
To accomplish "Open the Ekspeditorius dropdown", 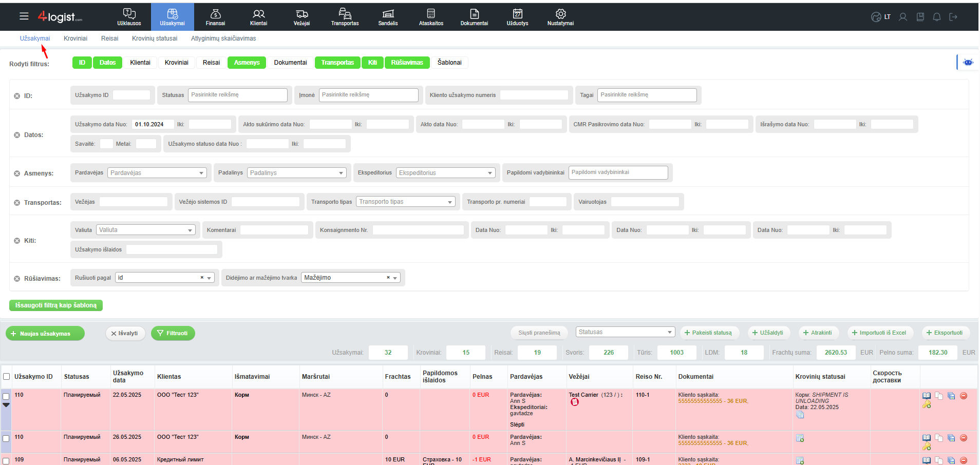I will click(446, 173).
